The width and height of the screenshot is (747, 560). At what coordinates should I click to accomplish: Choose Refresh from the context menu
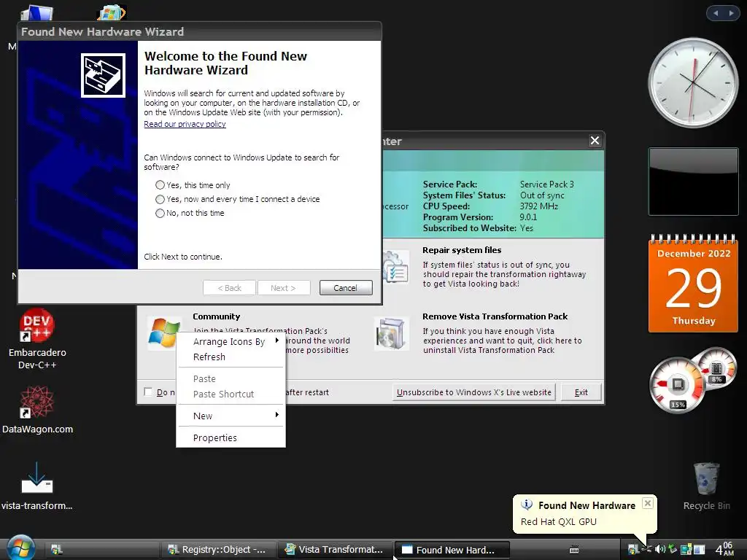tap(231, 357)
